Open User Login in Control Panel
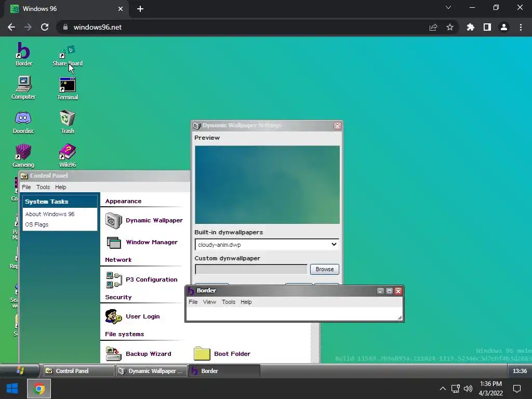 point(132,316)
